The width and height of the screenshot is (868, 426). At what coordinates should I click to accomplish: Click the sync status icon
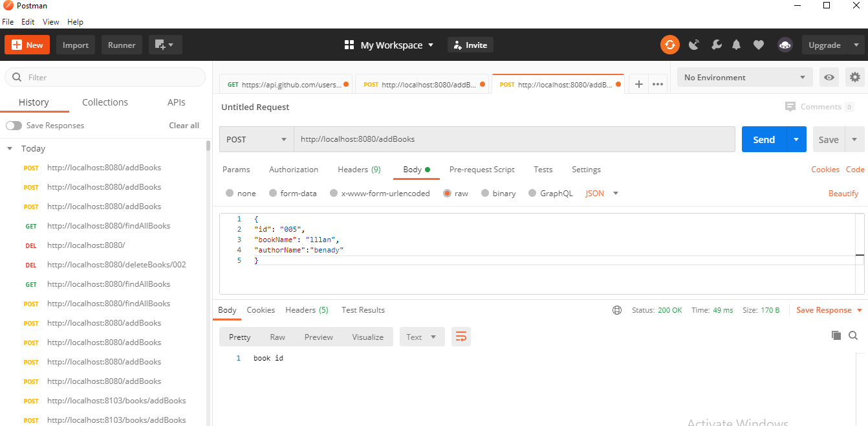point(670,45)
